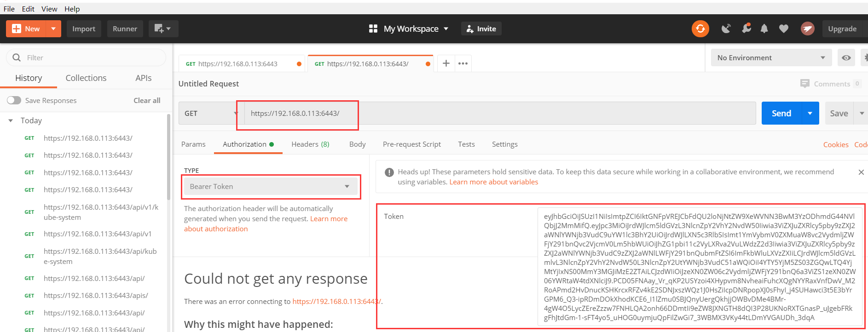Open the Cookies link
The height and width of the screenshot is (332, 868).
click(835, 144)
